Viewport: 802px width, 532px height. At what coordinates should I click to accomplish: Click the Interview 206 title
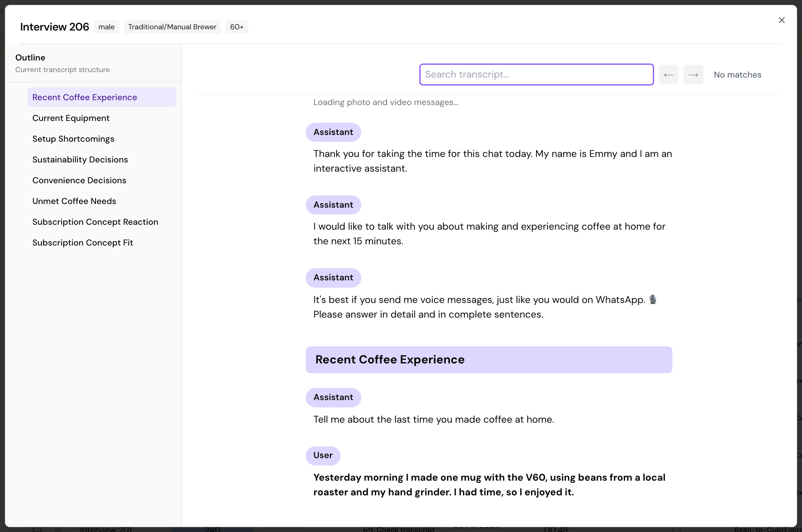[54, 27]
